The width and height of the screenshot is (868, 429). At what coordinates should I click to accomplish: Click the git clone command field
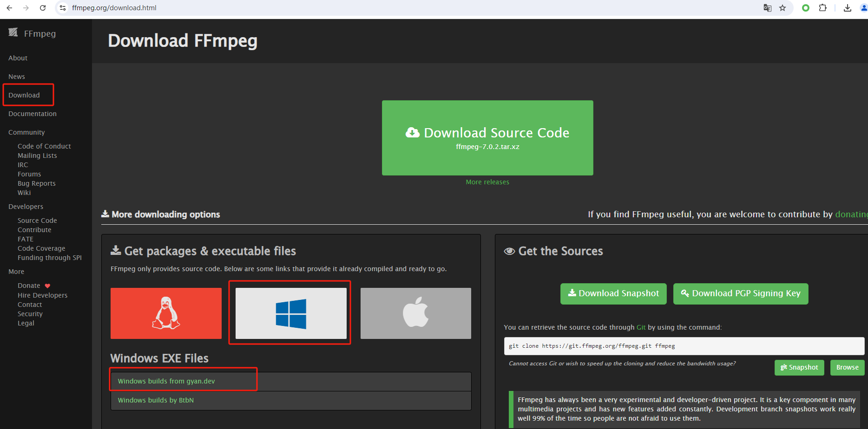coord(684,346)
